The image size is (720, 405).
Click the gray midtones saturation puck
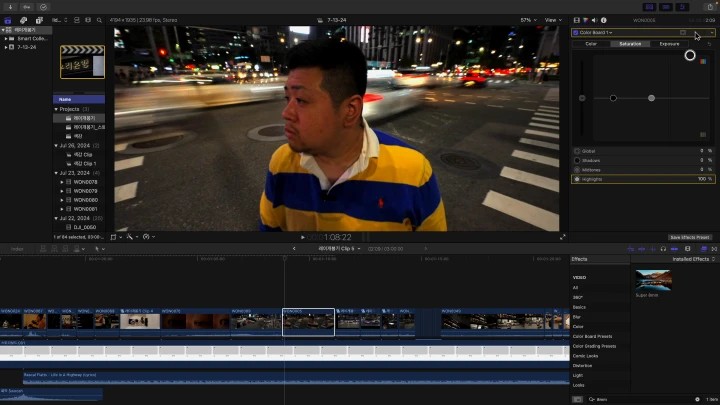pos(651,98)
